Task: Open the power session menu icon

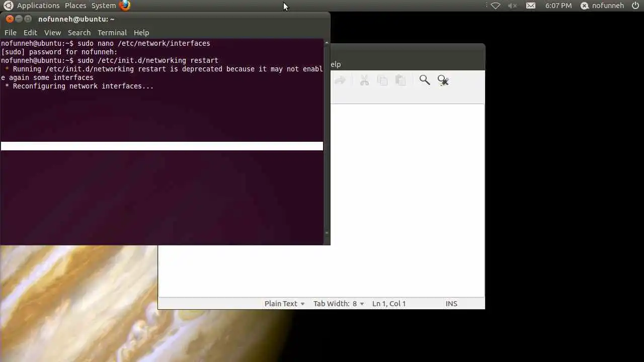Action: click(635, 6)
